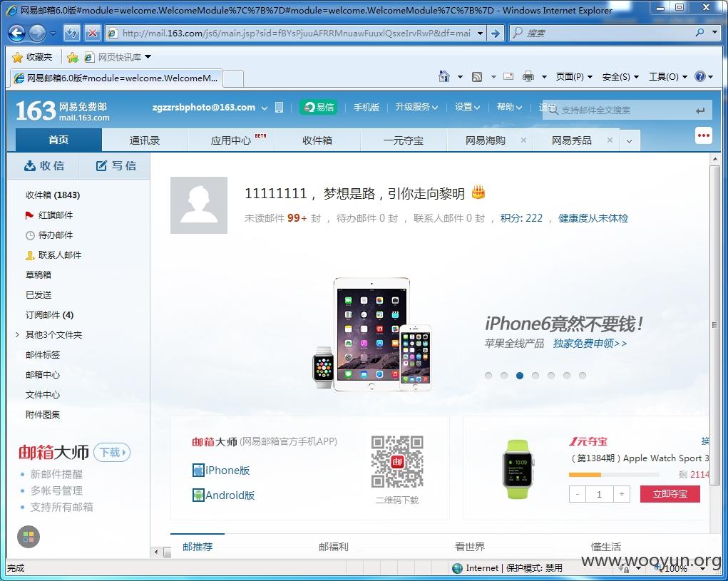This screenshot has height=581, width=728.
Task: Click the phone icon beside email address
Action: (279, 107)
